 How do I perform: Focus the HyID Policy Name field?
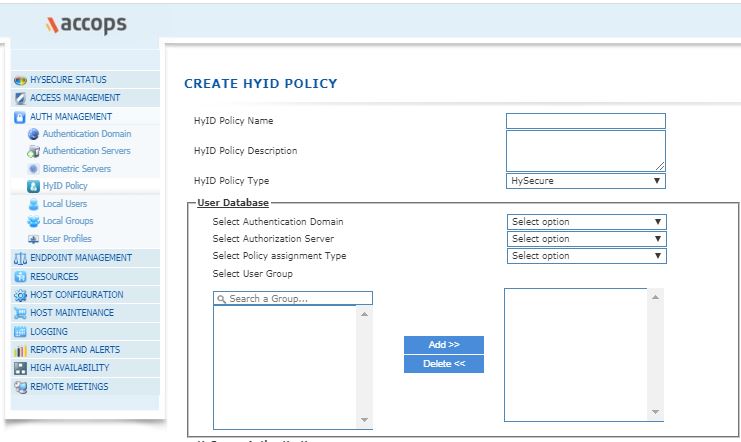(x=586, y=121)
